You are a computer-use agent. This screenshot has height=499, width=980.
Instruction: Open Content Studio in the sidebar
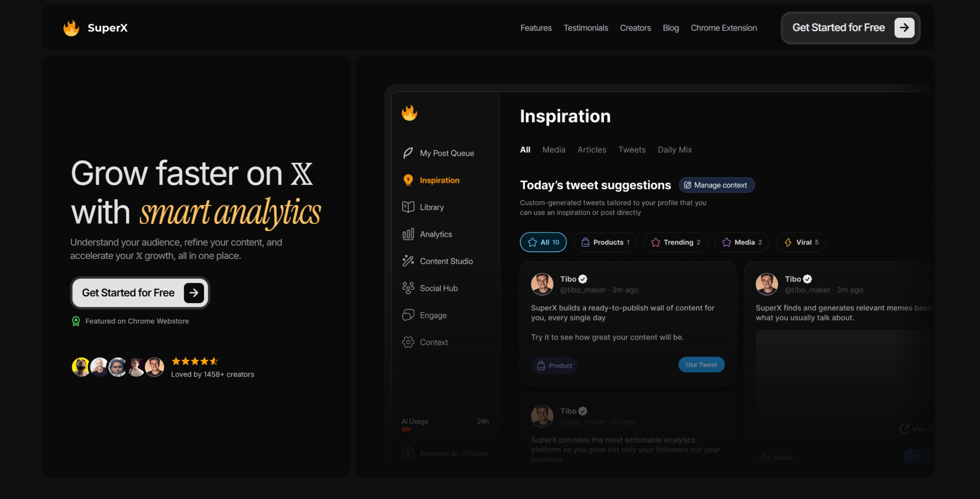tap(437, 261)
